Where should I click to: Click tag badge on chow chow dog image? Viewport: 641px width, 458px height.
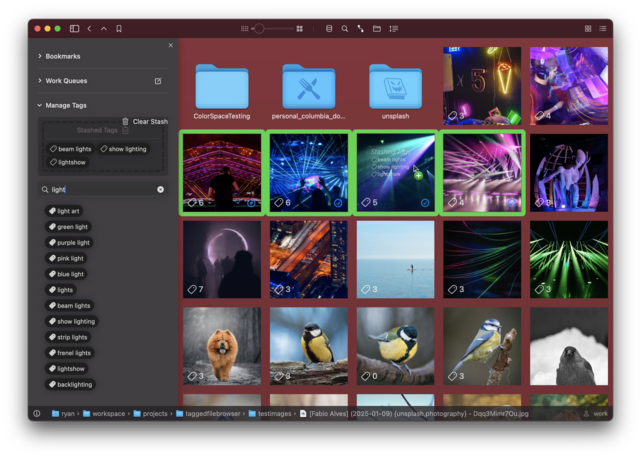[x=195, y=376]
